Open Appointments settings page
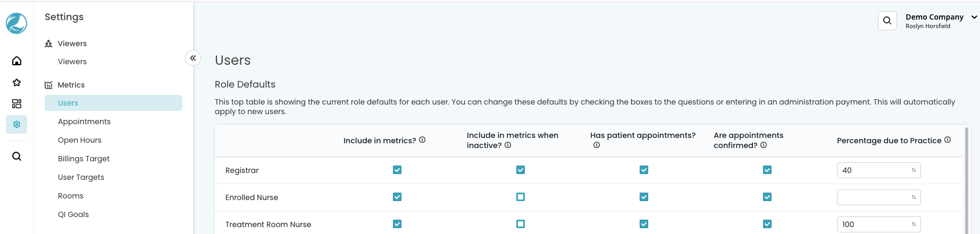 (x=84, y=122)
